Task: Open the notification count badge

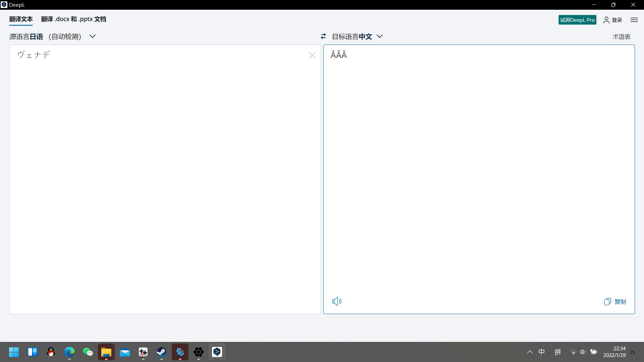Action: [632, 352]
